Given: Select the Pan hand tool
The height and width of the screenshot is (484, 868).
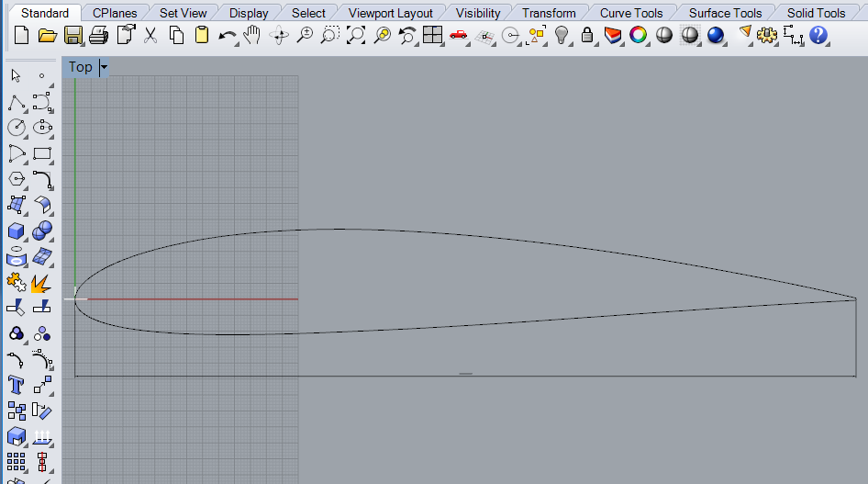Looking at the screenshot, I should [x=252, y=36].
